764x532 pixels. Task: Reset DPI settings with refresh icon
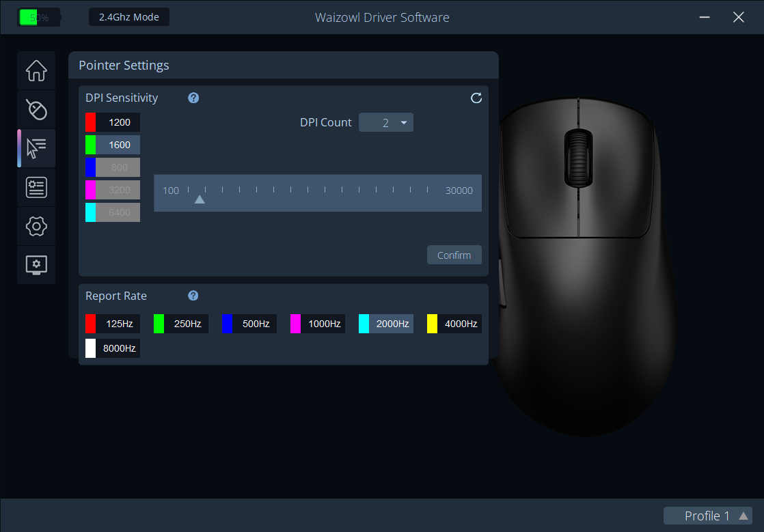point(476,98)
